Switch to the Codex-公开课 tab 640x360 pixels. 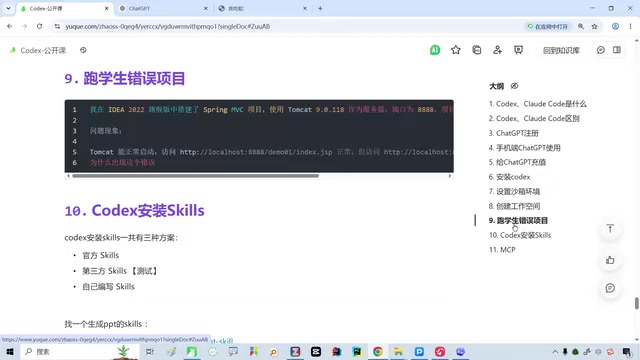[x=64, y=8]
